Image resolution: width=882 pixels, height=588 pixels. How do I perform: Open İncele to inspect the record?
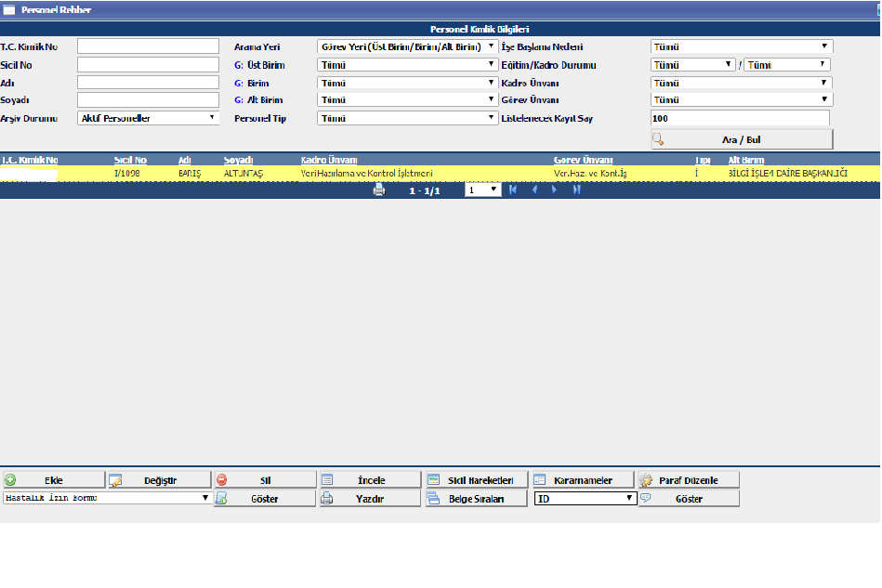[x=371, y=480]
